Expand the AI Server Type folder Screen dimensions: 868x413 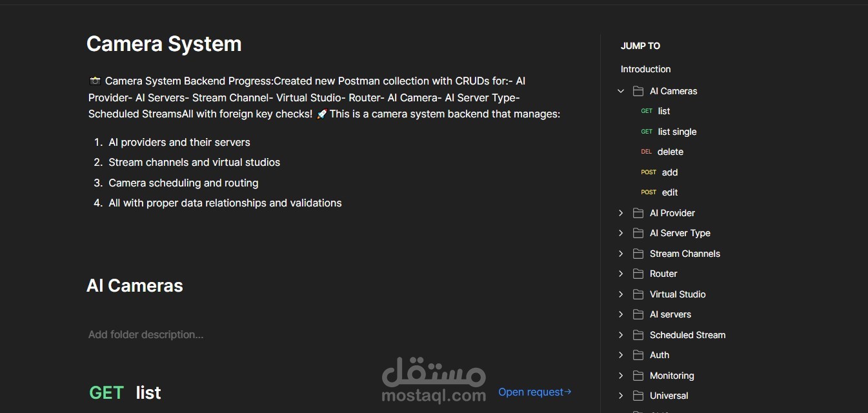tap(621, 233)
